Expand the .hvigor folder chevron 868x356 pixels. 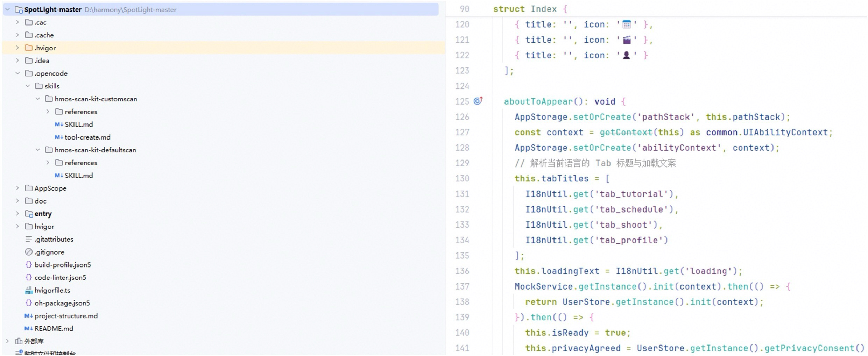click(x=17, y=48)
